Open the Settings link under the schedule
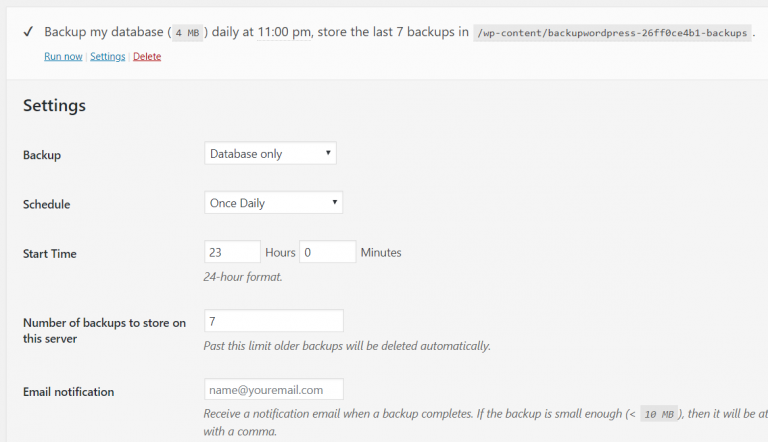The width and height of the screenshot is (768, 442). 108,56
